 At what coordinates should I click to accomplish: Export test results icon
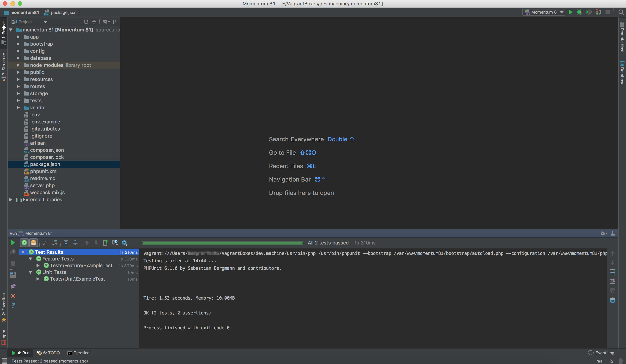point(105,243)
